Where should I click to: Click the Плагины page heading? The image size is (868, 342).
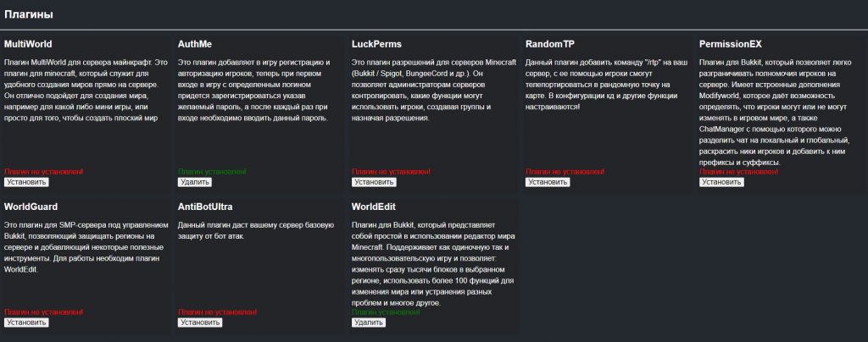tap(29, 15)
